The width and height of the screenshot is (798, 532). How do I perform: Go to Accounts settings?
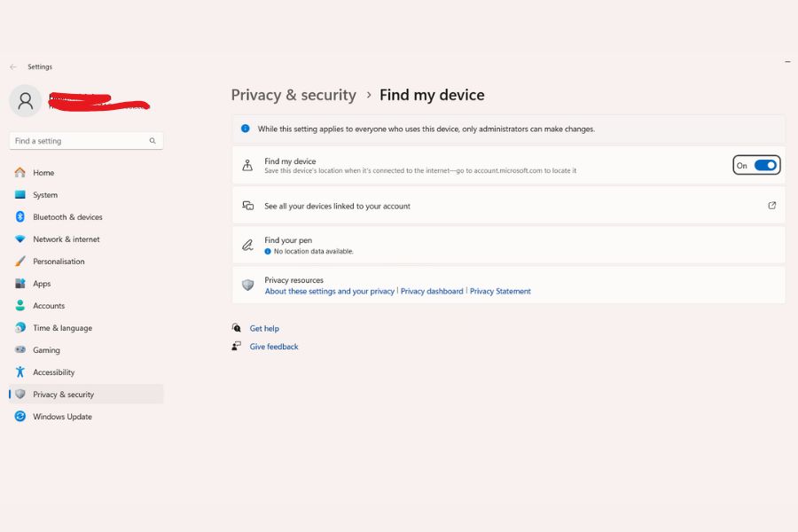[x=49, y=306]
